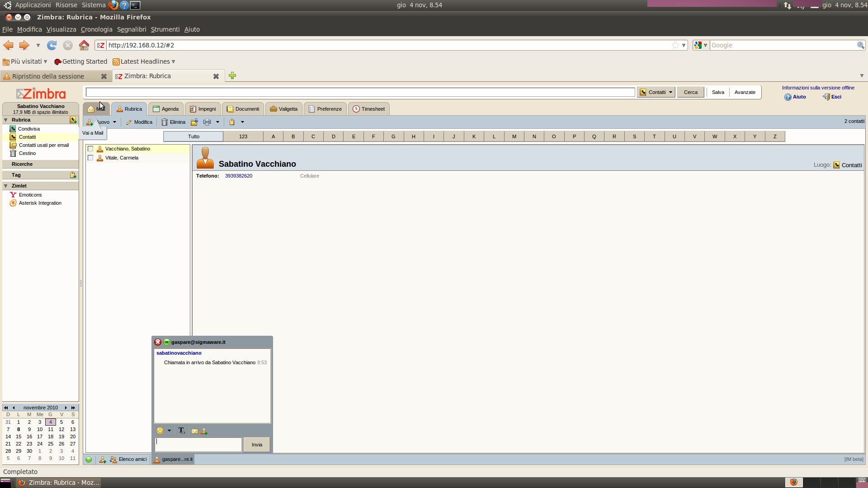Switch to the Valigetta tab
Viewport: 868px width, 488px height.
[284, 109]
